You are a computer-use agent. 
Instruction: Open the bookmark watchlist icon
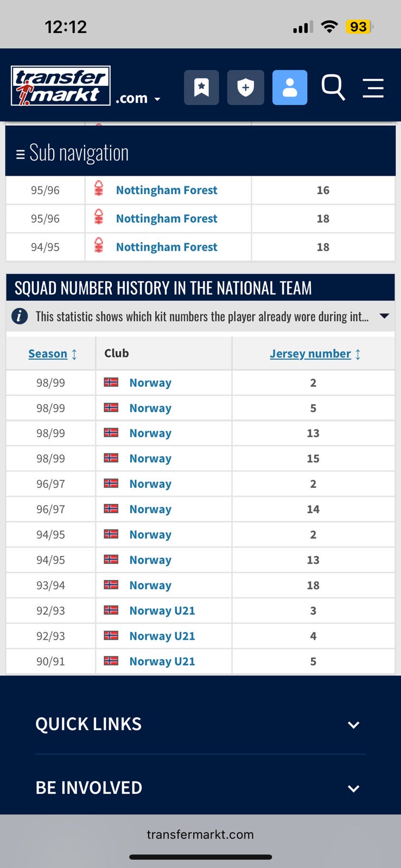pos(201,87)
